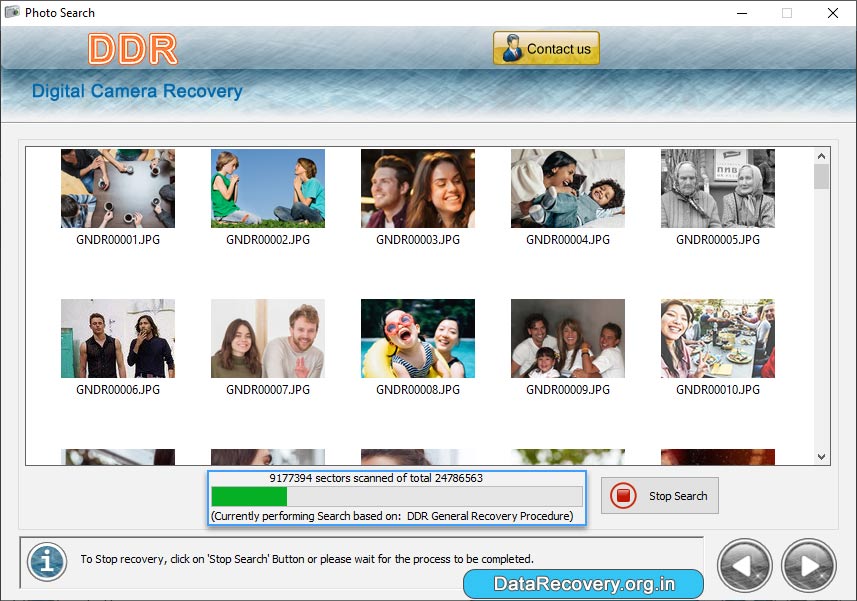Select the GNDR00007.JPG couple photo
The height and width of the screenshot is (601, 857).
[x=267, y=338]
